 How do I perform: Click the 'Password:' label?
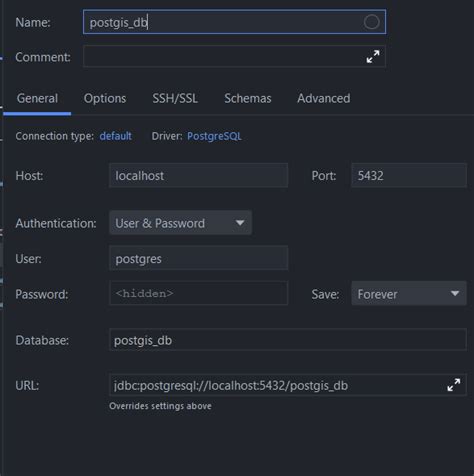pos(42,294)
